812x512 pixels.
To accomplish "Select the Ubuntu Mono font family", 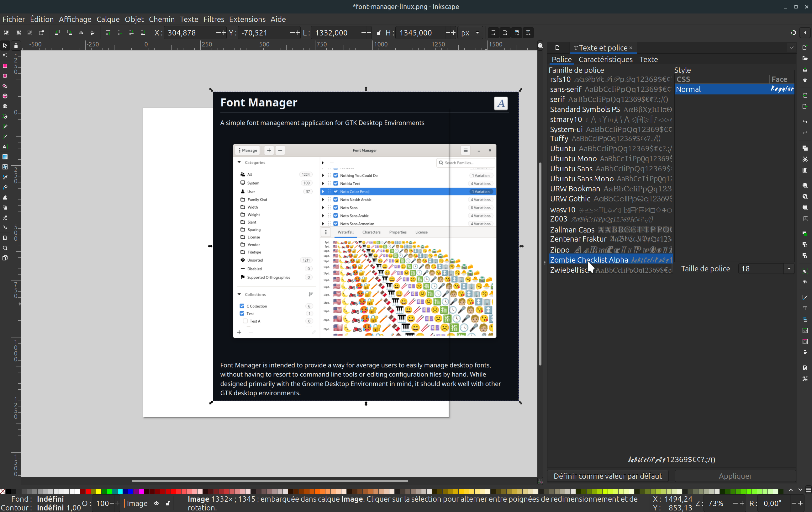I will tap(573, 159).
